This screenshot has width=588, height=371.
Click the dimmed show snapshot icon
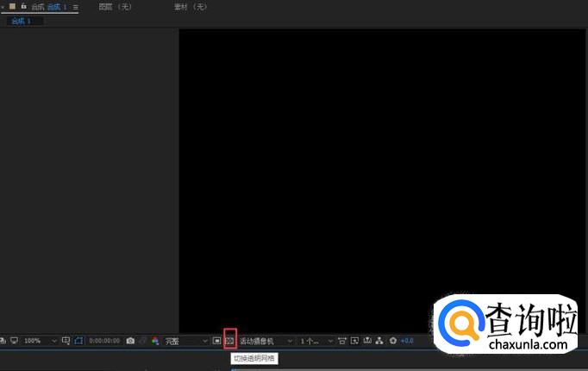[143, 341]
